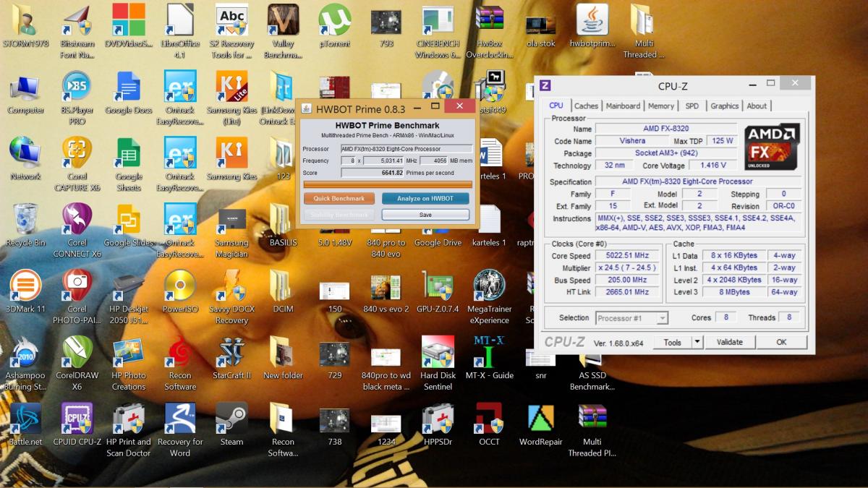
Task: Open the Google Docs desktop shortcut
Action: [128, 93]
